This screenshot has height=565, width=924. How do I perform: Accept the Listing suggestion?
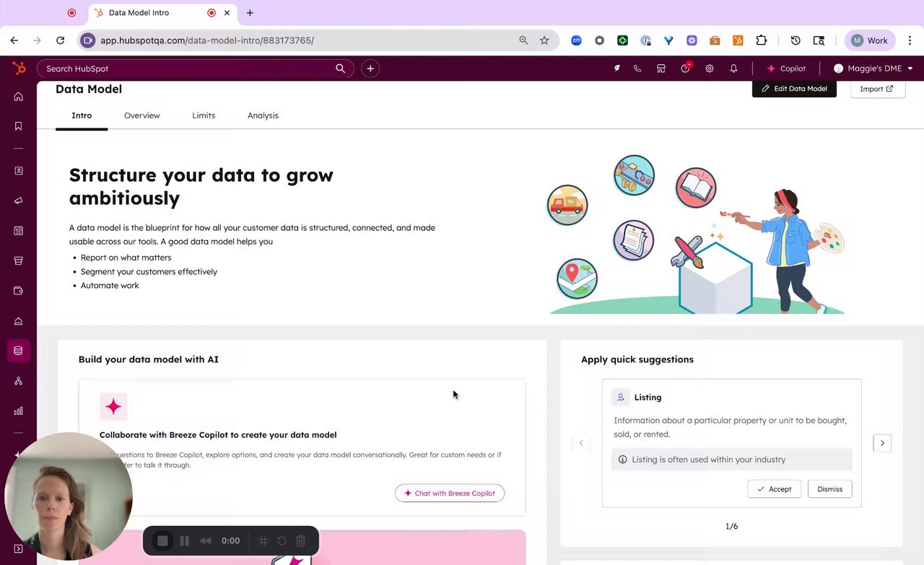point(774,489)
